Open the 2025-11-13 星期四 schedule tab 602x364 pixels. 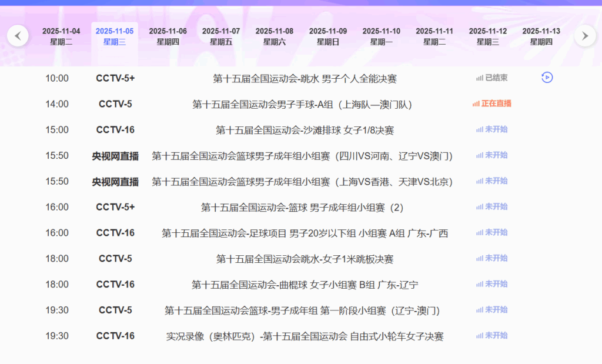(541, 36)
